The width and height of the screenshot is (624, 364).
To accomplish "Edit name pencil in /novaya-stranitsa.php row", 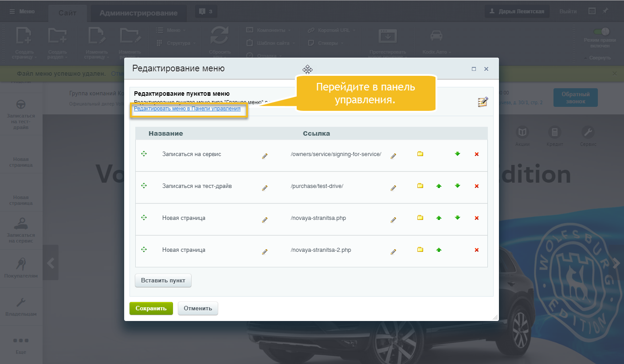I will click(x=265, y=220).
